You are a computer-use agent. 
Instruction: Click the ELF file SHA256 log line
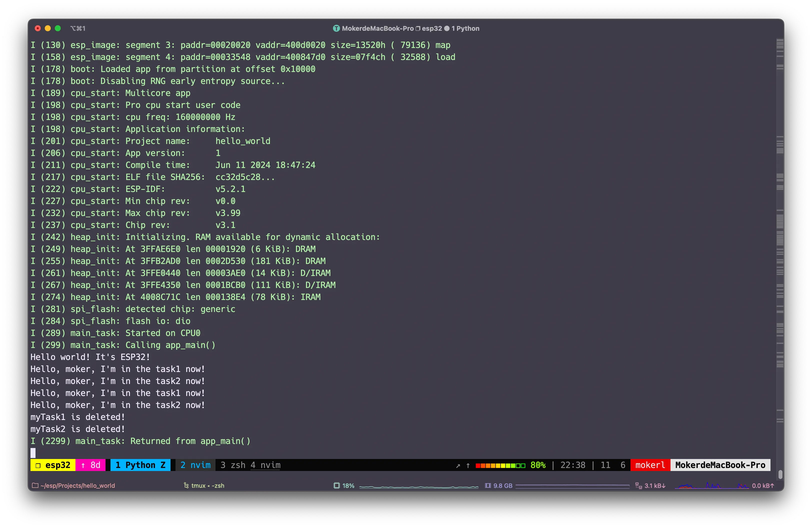click(153, 177)
